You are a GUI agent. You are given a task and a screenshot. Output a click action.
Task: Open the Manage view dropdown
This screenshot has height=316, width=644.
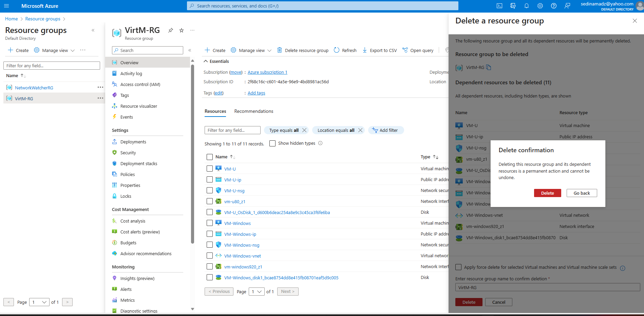pyautogui.click(x=251, y=50)
